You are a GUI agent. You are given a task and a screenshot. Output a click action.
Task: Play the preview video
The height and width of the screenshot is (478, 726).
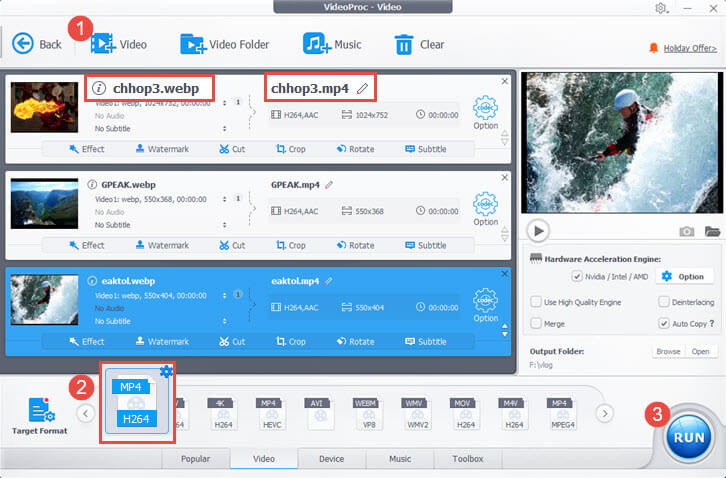(x=538, y=231)
